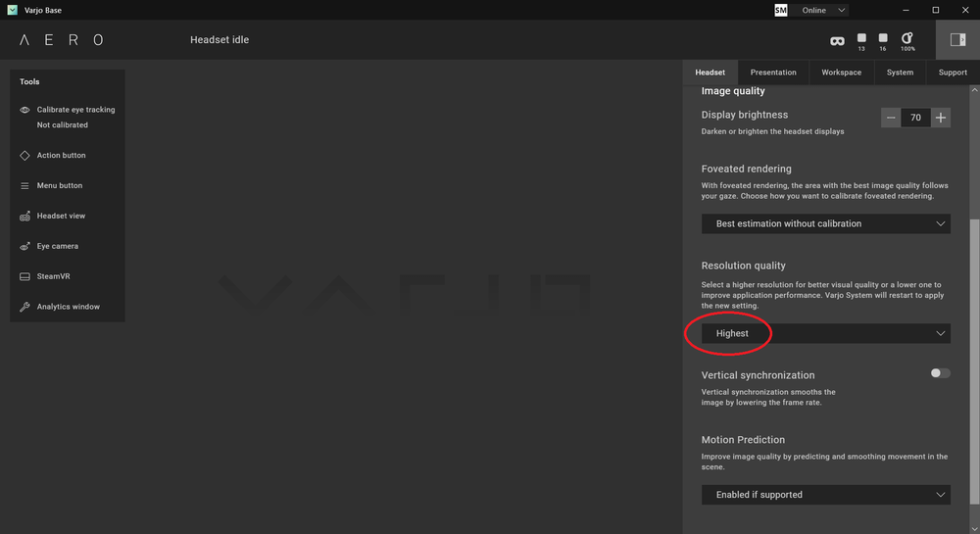This screenshot has width=980, height=534.
Task: Click the AERO logo
Action: coord(61,40)
